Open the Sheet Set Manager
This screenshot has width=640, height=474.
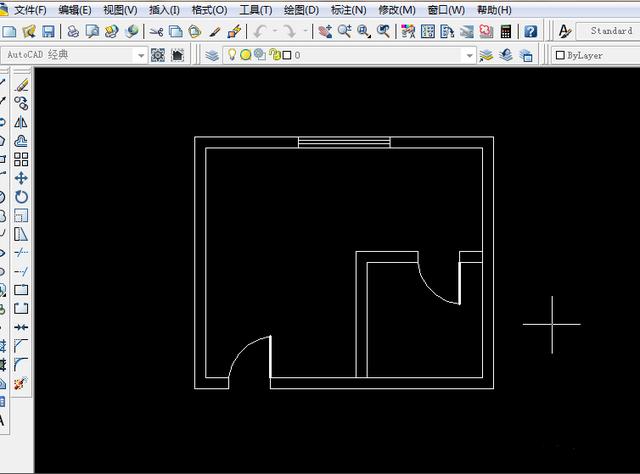[x=467, y=31]
